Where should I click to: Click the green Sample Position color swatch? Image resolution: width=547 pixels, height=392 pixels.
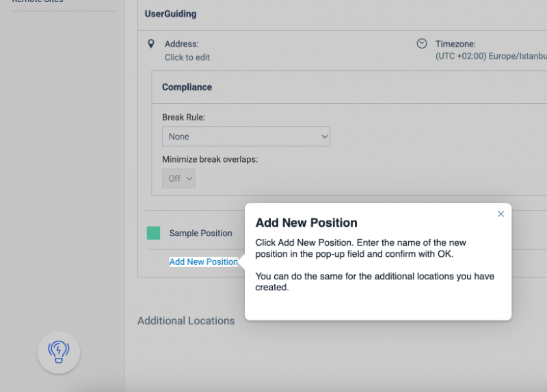[154, 233]
